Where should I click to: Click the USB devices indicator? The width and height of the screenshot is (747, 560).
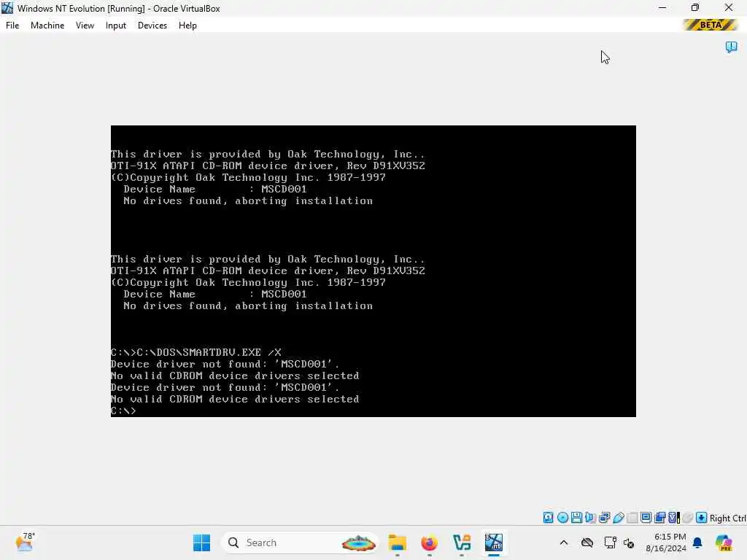[619, 518]
